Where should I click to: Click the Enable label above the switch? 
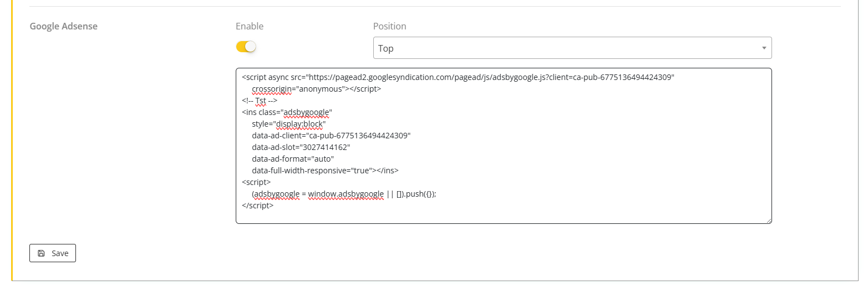(x=250, y=26)
